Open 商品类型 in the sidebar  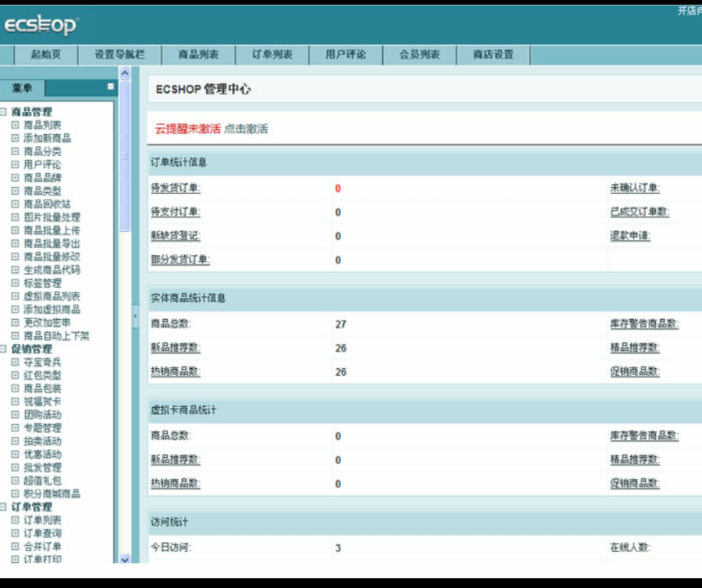(x=42, y=190)
